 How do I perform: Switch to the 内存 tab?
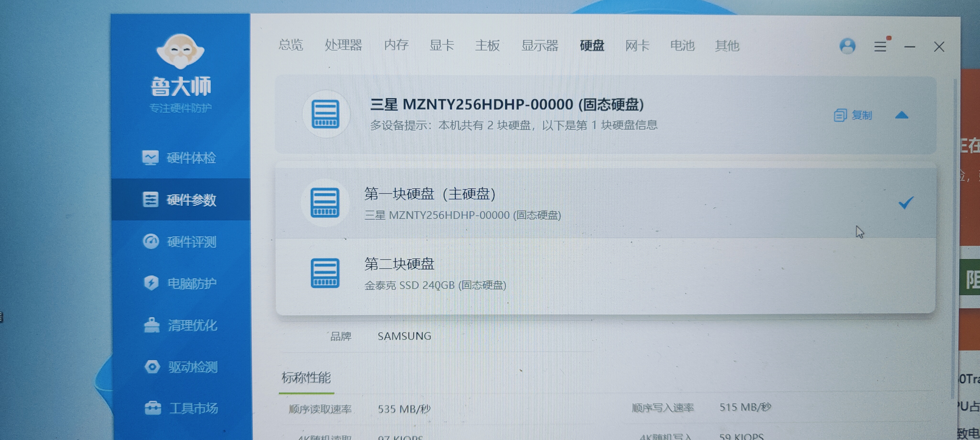tap(396, 45)
